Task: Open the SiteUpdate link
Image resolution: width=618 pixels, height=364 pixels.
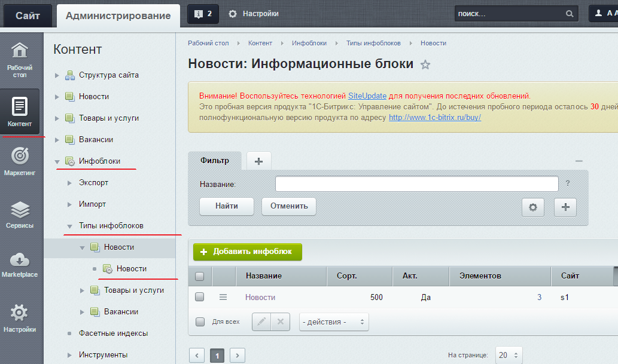Action: 367,96
